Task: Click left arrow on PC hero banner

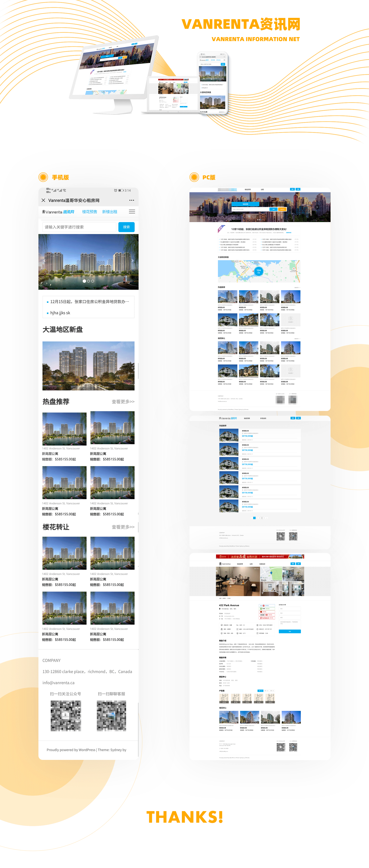Action: (202, 207)
